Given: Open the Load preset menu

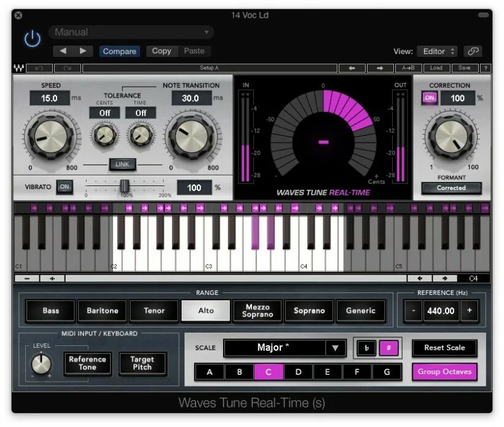Looking at the screenshot, I should (x=436, y=68).
